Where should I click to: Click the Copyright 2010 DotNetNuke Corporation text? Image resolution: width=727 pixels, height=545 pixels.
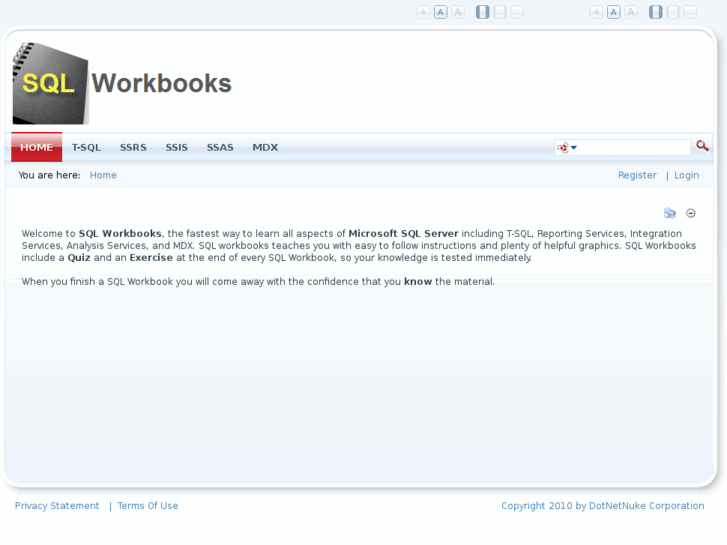pyautogui.click(x=603, y=506)
